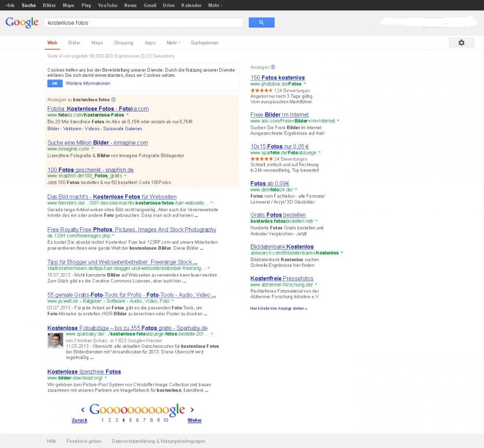The width and height of the screenshot is (484, 448).
Task: Open '10x15 Fotos nur 0,05 €' ad
Action: (x=280, y=146)
